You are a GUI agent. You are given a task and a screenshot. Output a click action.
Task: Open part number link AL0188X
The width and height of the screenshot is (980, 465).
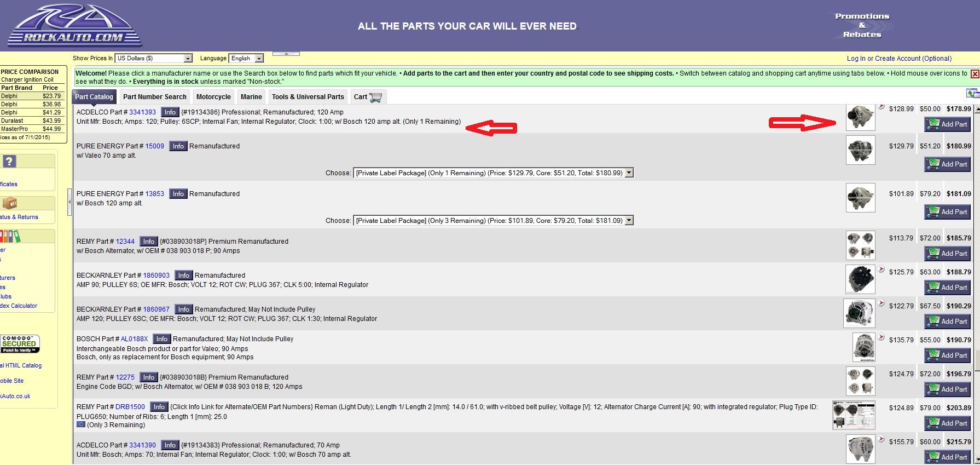(134, 339)
